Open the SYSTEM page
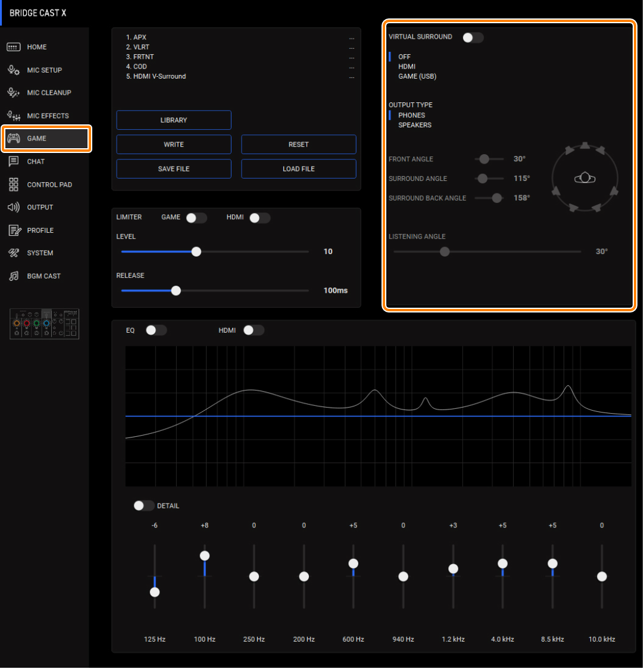644x669 pixels. point(45,253)
